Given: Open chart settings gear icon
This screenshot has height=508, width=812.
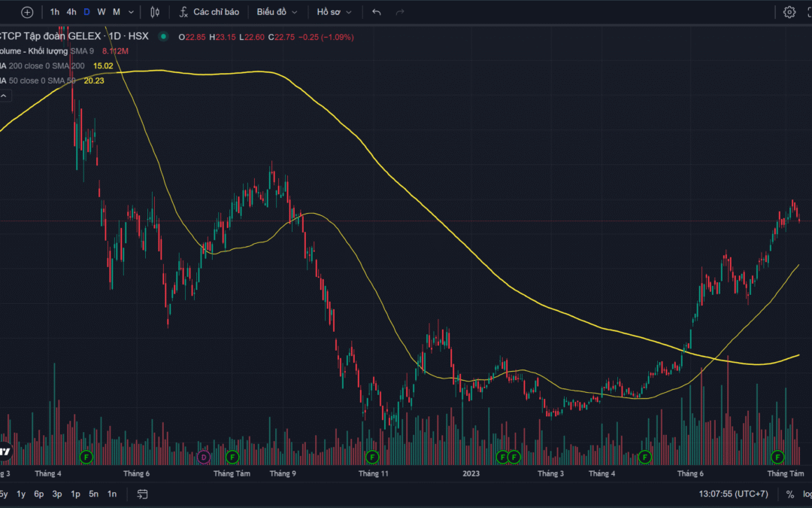Looking at the screenshot, I should pos(789,12).
